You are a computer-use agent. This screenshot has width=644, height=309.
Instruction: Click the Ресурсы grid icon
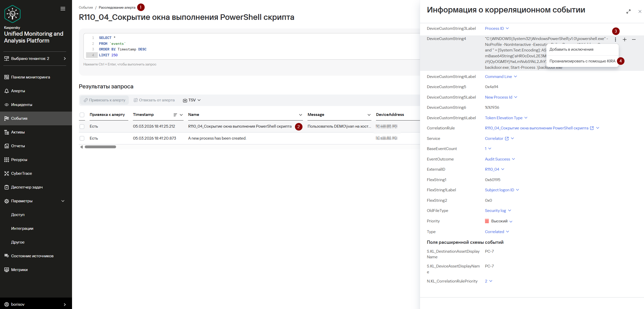click(x=7, y=160)
